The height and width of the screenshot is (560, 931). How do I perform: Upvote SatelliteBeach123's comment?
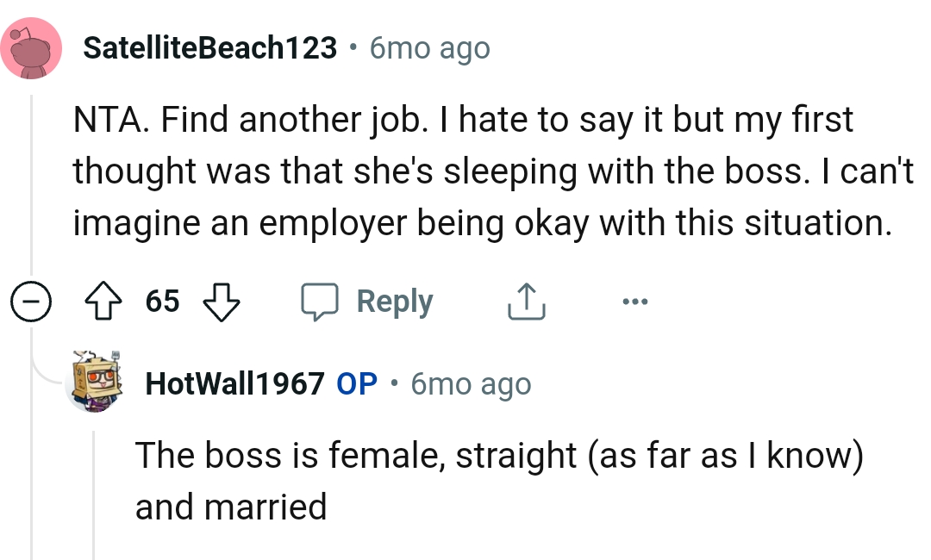coord(103,302)
